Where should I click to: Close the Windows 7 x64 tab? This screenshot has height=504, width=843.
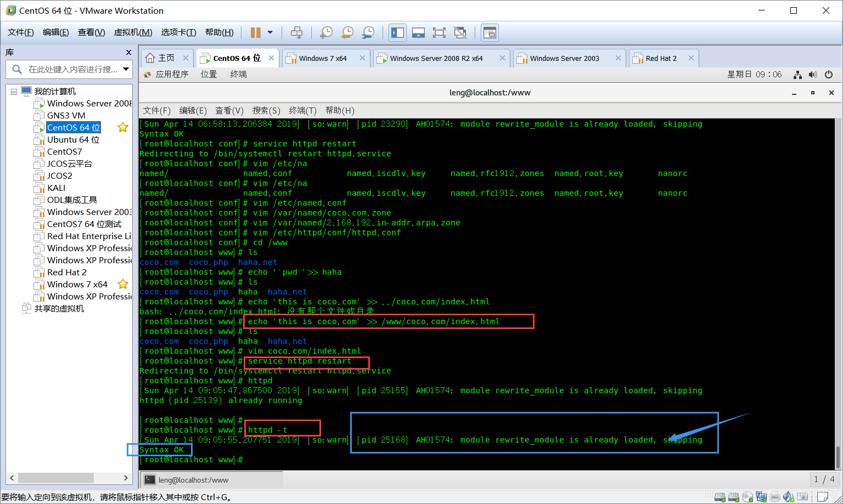pos(362,58)
